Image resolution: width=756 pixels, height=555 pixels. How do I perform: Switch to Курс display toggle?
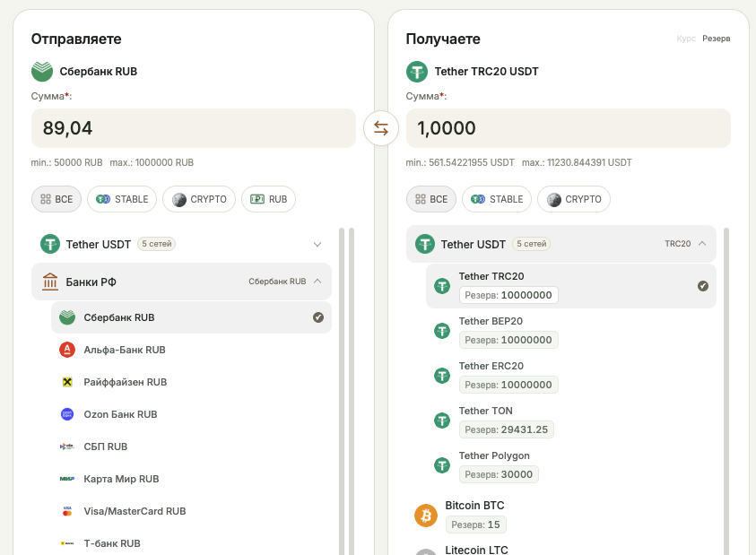click(686, 39)
